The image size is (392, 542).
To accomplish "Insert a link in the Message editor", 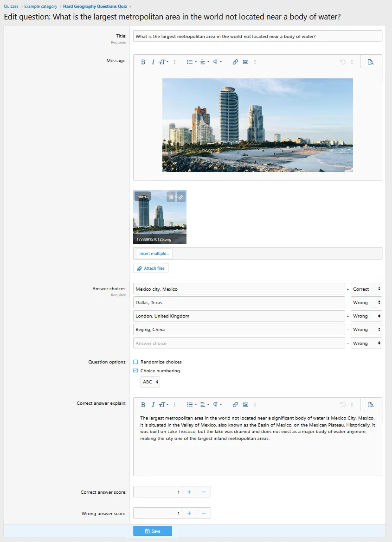I will point(235,62).
